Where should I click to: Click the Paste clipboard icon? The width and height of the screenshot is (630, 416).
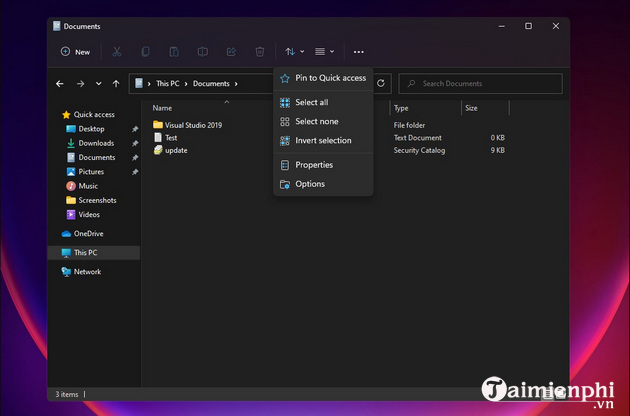click(174, 51)
